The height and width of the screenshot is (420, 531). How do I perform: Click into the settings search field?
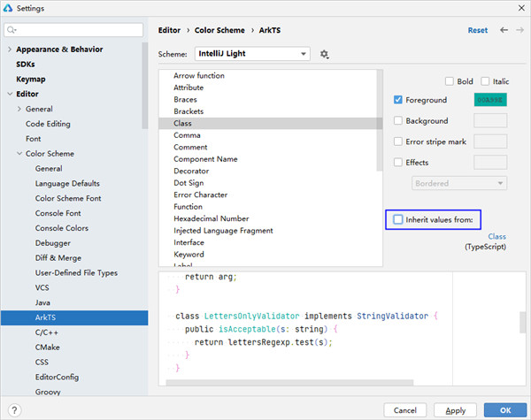(x=80, y=30)
